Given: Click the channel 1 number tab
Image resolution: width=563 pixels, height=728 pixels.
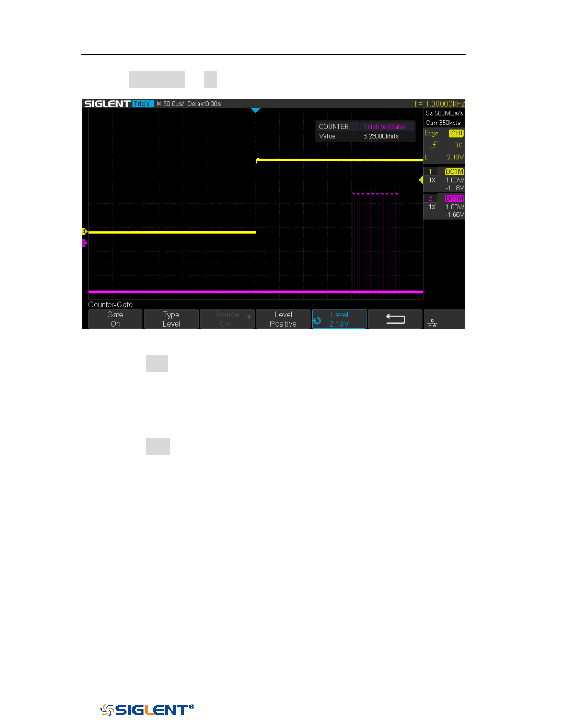Looking at the screenshot, I should 431,171.
